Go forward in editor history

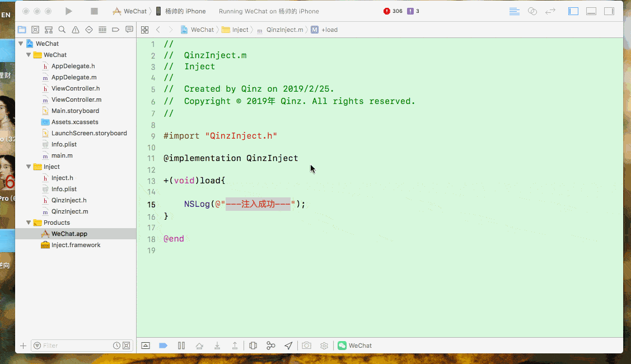pyautogui.click(x=171, y=30)
